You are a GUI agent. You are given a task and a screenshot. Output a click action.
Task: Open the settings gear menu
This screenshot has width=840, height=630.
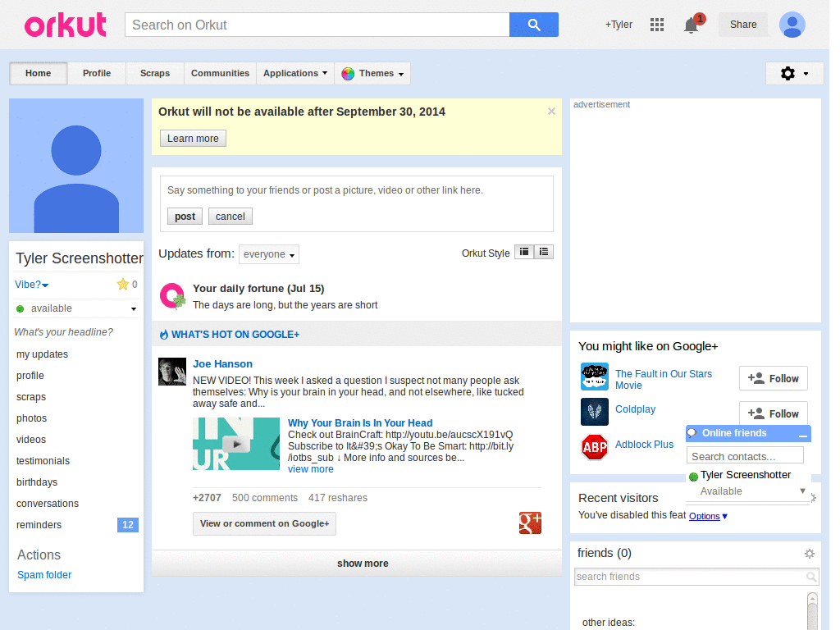pyautogui.click(x=794, y=73)
